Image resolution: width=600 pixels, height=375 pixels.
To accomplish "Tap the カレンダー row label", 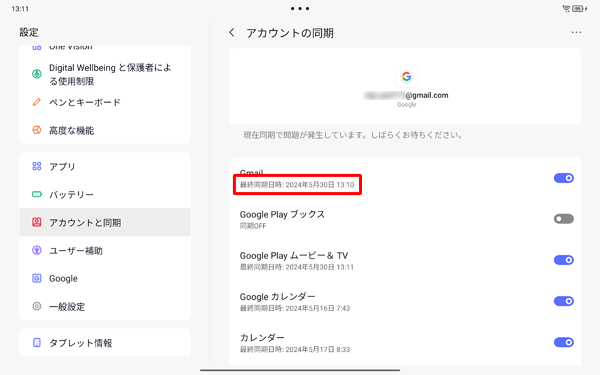I will pyautogui.click(x=262, y=338).
